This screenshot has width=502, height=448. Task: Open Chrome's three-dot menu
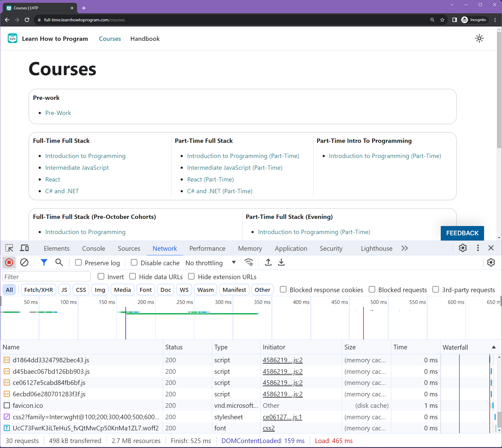point(495,20)
